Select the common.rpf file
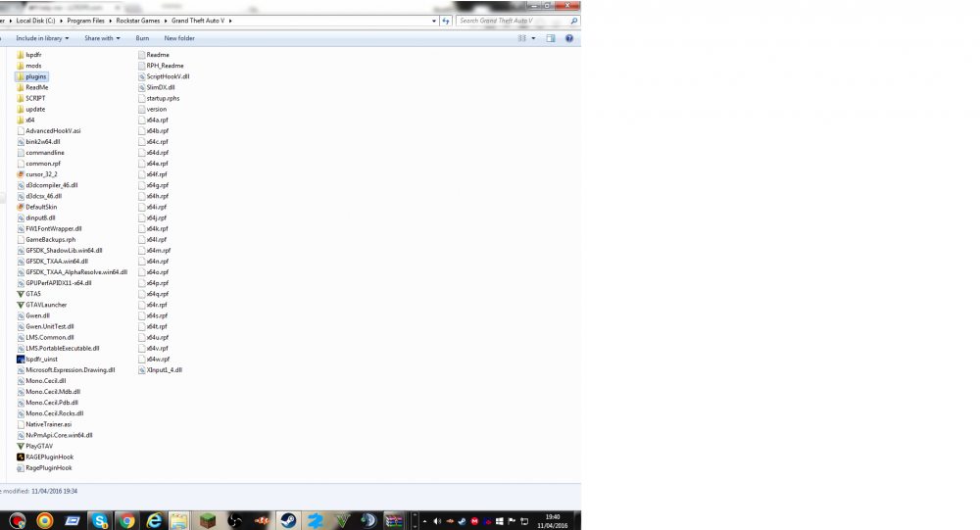Image resolution: width=980 pixels, height=530 pixels. pyautogui.click(x=39, y=164)
